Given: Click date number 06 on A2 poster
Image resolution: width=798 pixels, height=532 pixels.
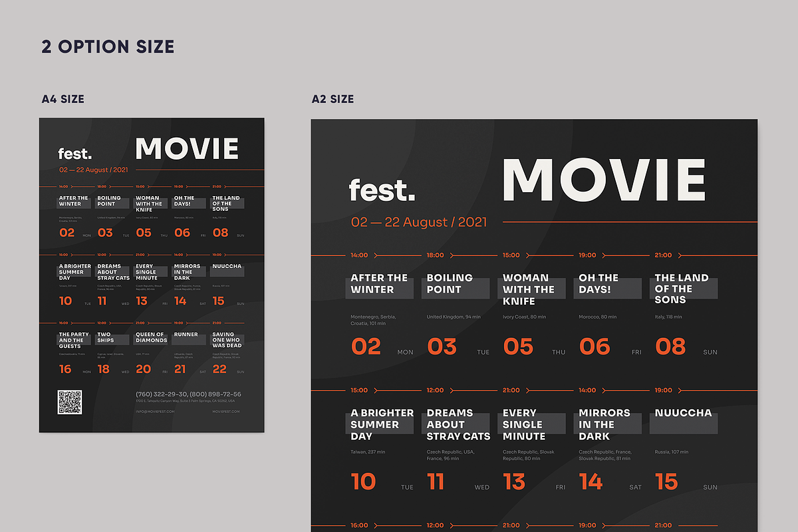Looking at the screenshot, I should [595, 346].
